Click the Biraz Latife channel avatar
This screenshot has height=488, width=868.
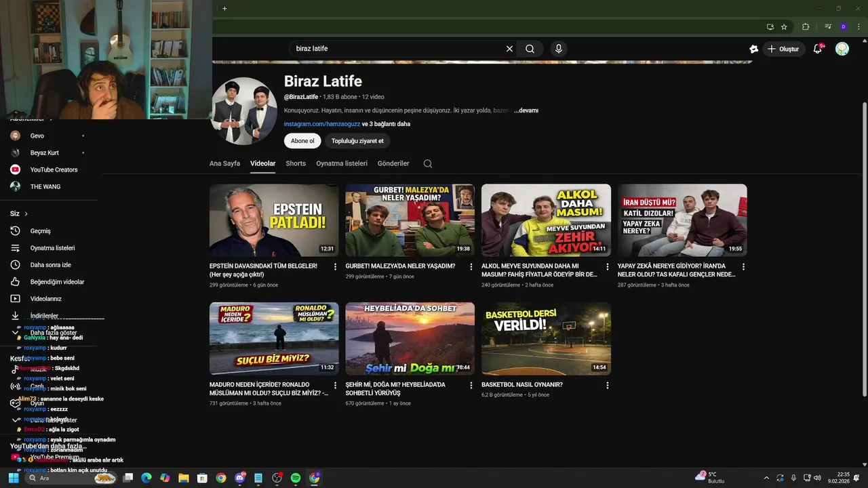coord(244,111)
